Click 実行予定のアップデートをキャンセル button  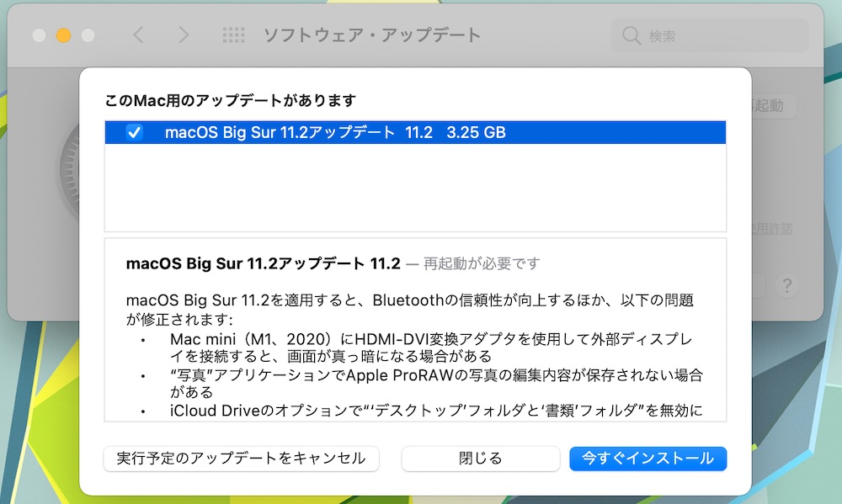241,459
